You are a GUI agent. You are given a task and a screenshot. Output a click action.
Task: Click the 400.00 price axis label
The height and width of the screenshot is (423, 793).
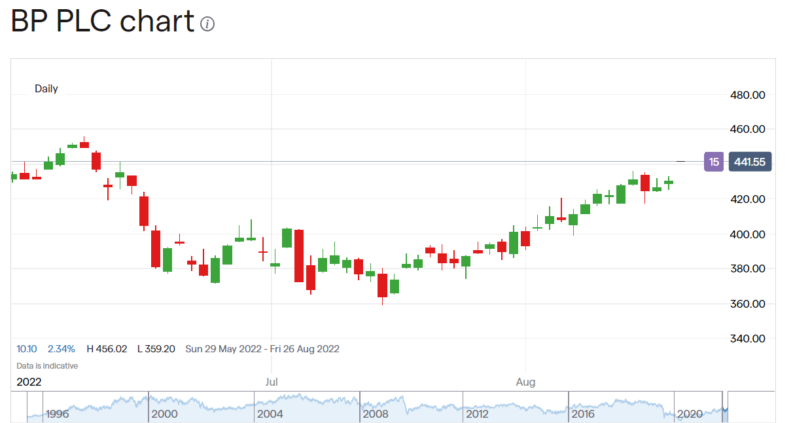pyautogui.click(x=747, y=234)
